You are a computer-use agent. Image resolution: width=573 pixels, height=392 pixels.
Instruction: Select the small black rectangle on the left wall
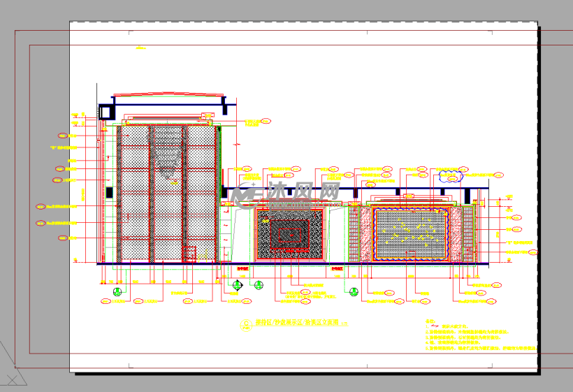(108, 192)
